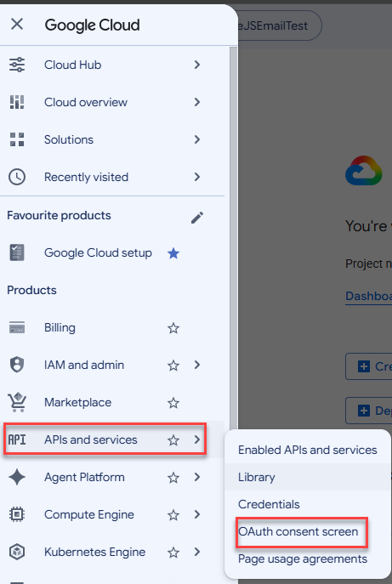Pin Marketplace with its star
The width and height of the screenshot is (392, 584).
(x=173, y=403)
